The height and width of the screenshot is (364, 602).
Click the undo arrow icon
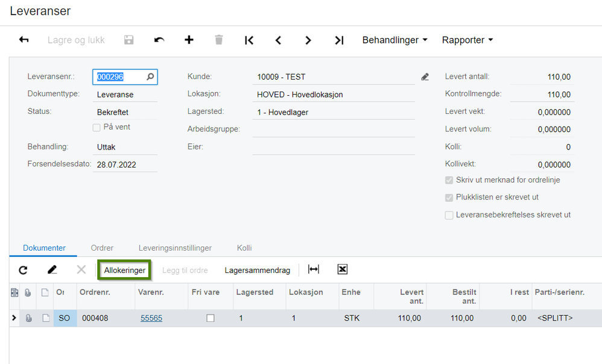pos(159,40)
